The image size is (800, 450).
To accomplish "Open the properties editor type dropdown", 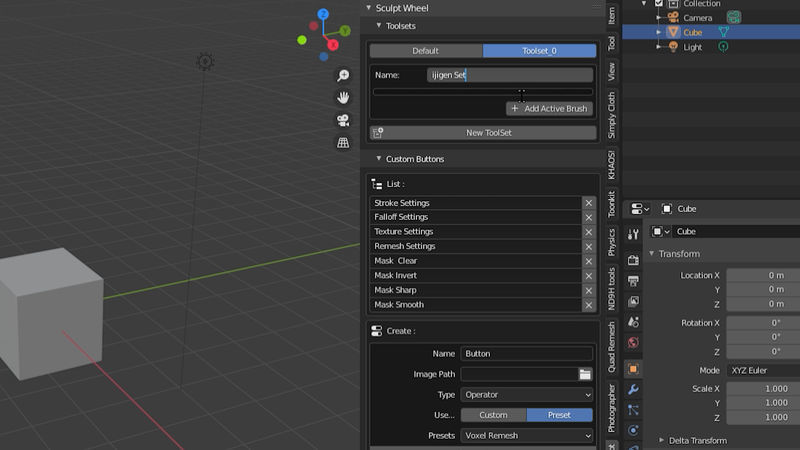I will click(x=640, y=209).
